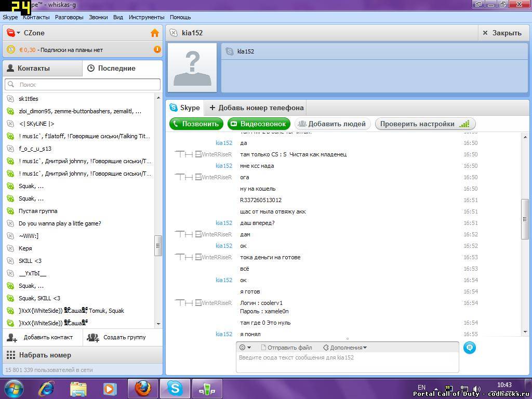Click Добавить контакт button
The width and height of the screenshot is (532, 399).
43,337
